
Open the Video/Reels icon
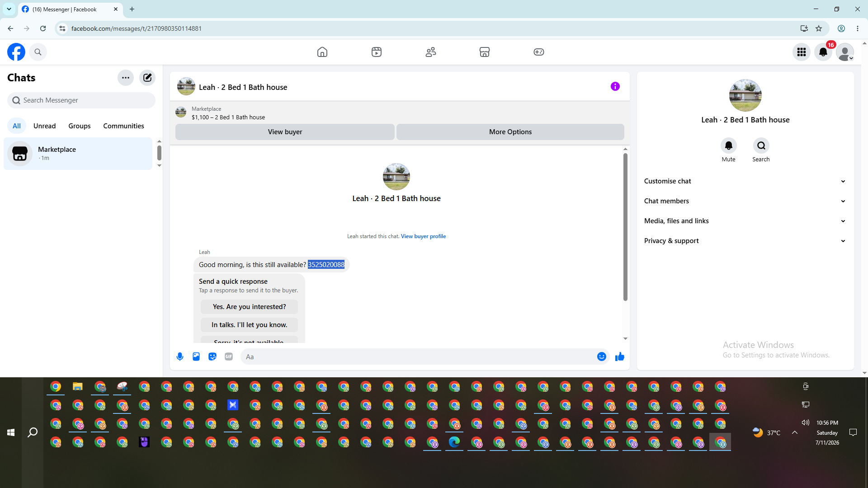pyautogui.click(x=377, y=52)
